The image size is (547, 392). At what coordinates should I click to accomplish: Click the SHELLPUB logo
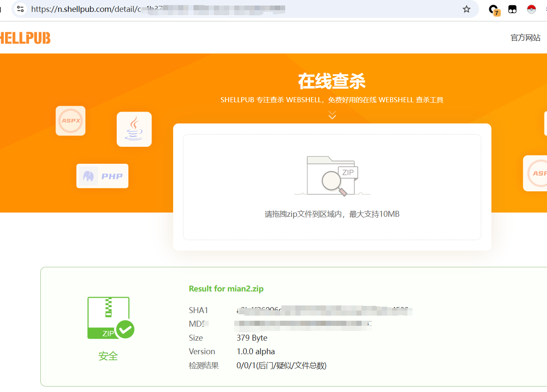25,38
